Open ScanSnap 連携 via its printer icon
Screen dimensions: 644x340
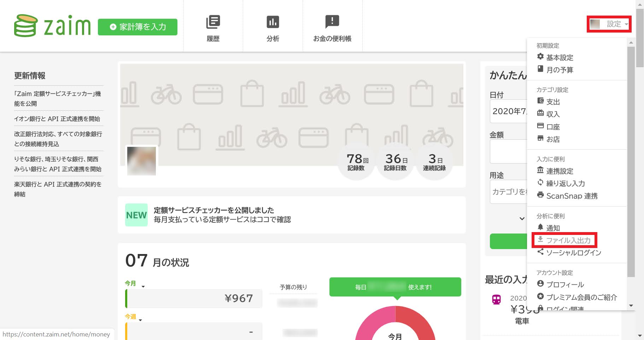[540, 196]
